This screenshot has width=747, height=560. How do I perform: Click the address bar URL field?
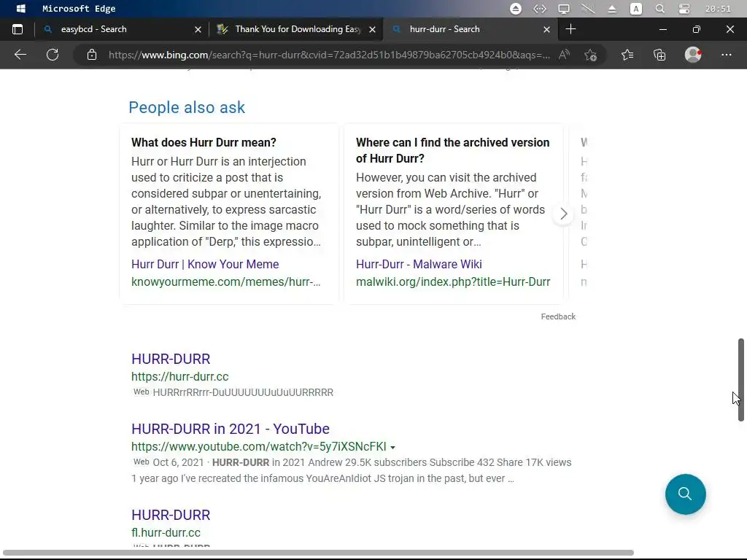[x=329, y=55]
